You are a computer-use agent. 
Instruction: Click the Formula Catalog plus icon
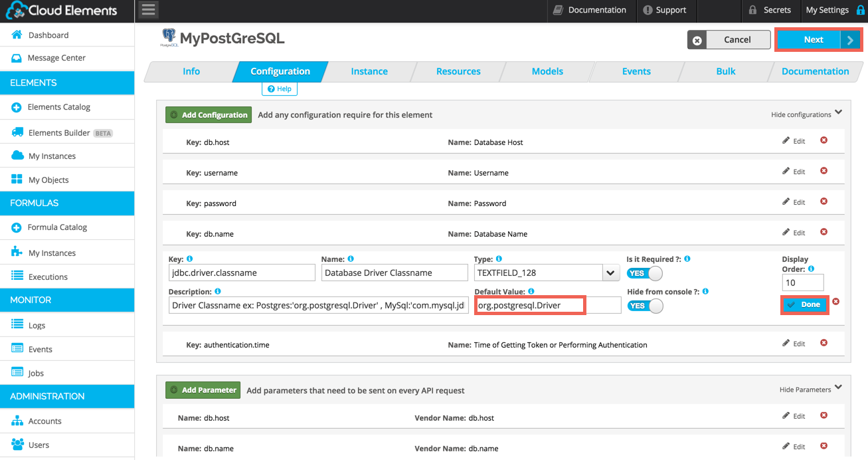coord(17,227)
